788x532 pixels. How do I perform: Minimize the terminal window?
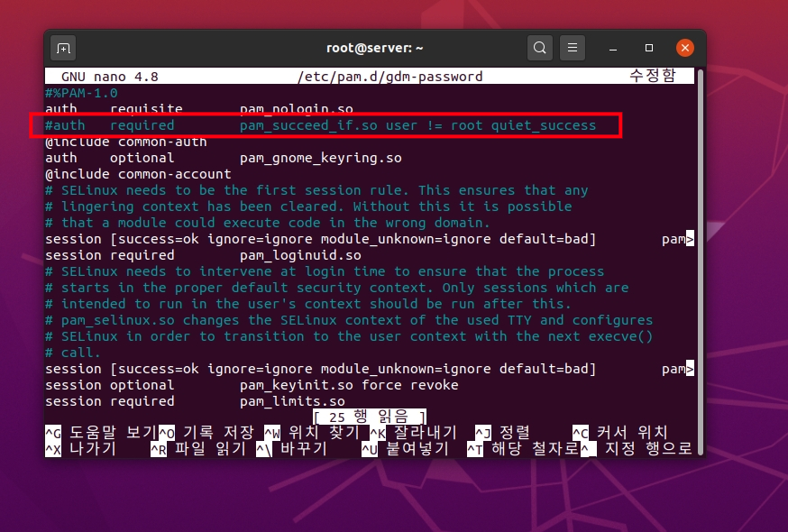[612, 49]
